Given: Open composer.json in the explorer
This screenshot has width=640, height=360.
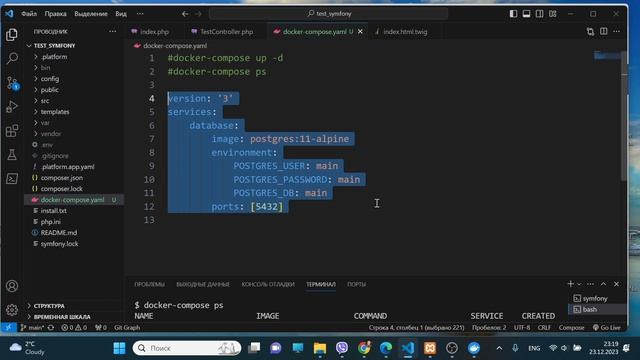Looking at the screenshot, I should pyautogui.click(x=62, y=178).
